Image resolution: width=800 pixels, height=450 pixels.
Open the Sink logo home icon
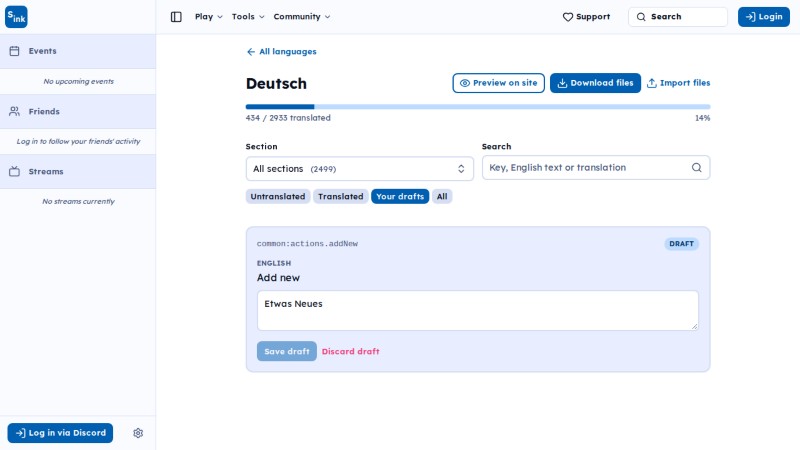point(16,17)
